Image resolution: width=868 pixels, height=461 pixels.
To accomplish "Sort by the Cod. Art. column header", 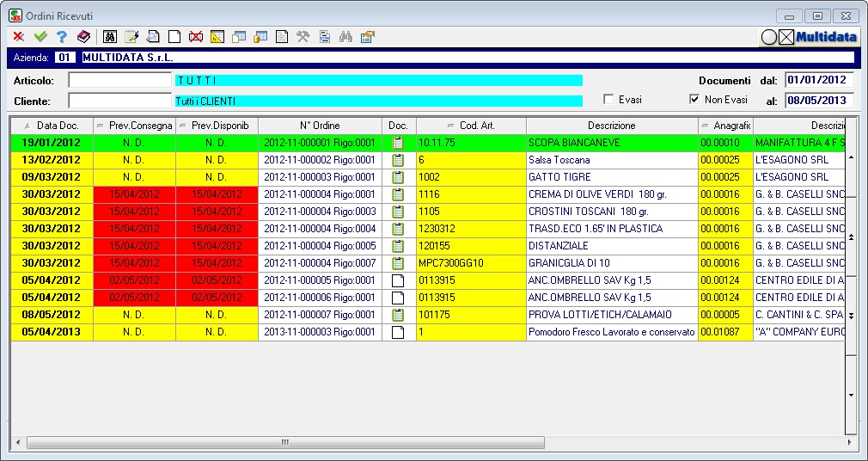I will pos(472,126).
